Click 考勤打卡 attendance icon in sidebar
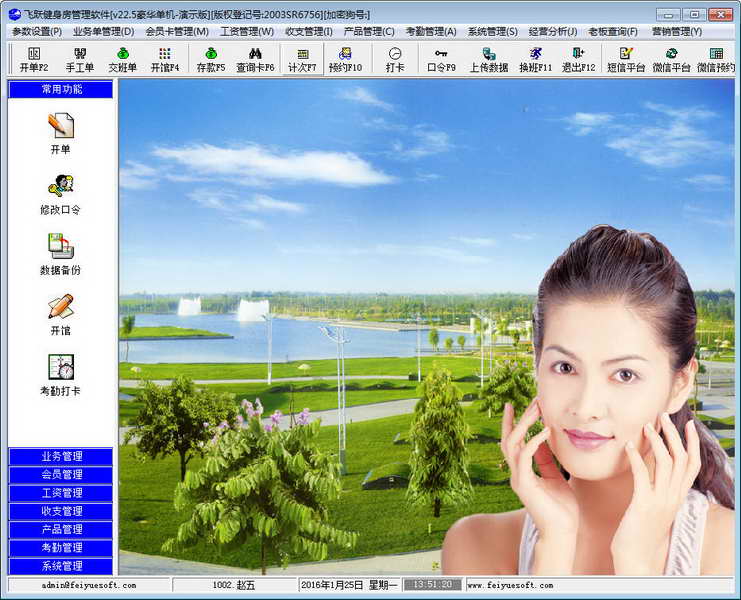The width and height of the screenshot is (741, 600). [61, 374]
